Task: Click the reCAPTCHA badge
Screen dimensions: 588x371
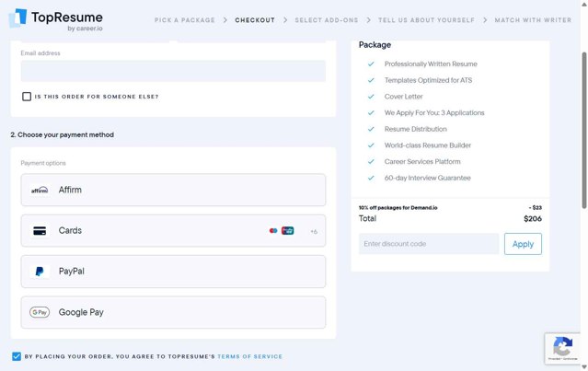Action: pyautogui.click(x=562, y=349)
